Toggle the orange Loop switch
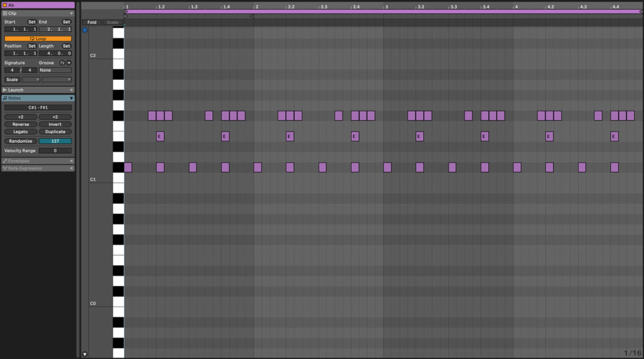This screenshot has width=644, height=359. 37,38
